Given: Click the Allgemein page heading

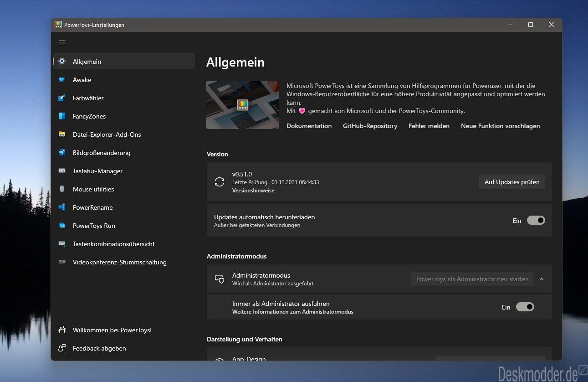Looking at the screenshot, I should pos(235,62).
